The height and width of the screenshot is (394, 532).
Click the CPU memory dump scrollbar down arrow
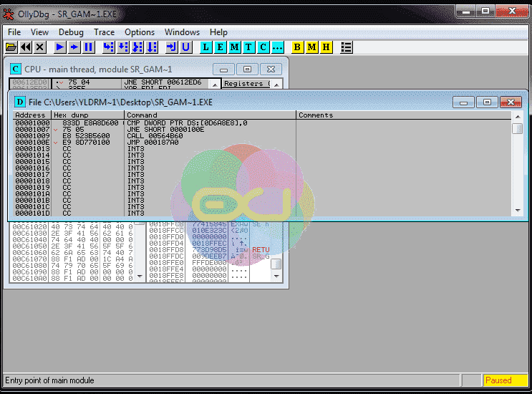coord(140,277)
